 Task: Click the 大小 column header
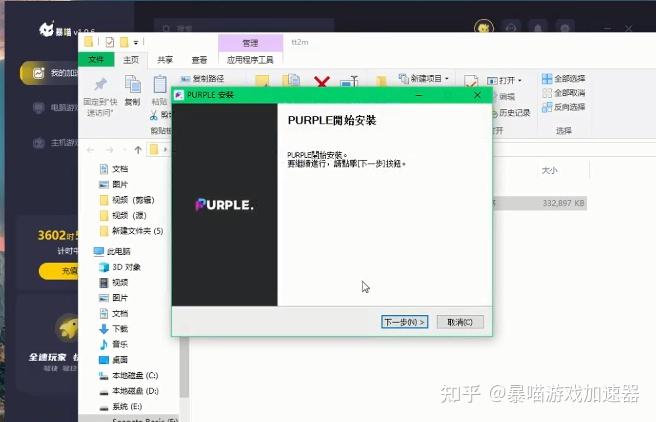(549, 170)
